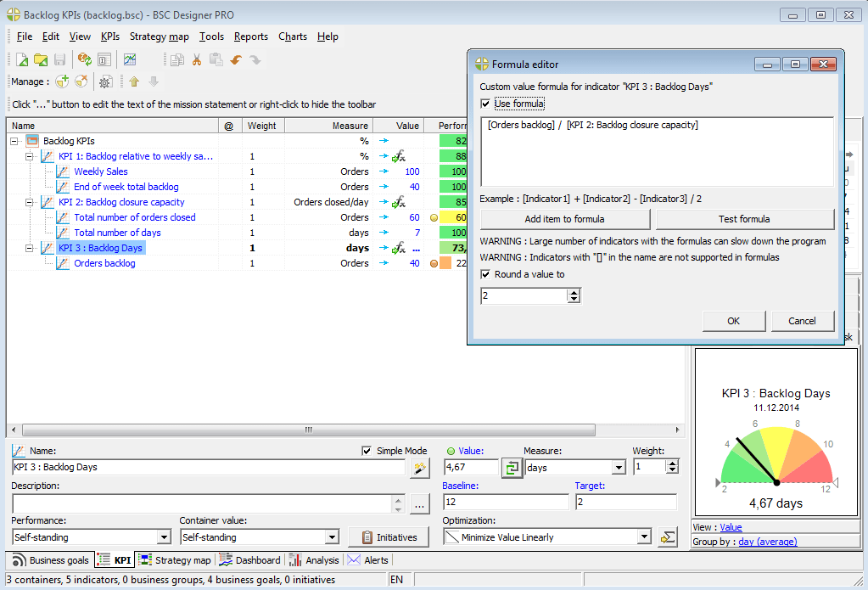Copy selected item using toolbar icon

point(177,59)
